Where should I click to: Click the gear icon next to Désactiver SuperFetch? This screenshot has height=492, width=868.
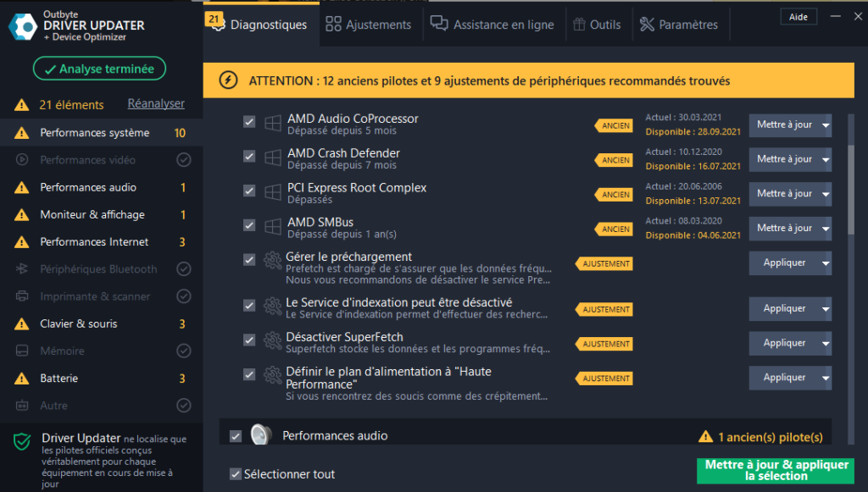coord(272,341)
